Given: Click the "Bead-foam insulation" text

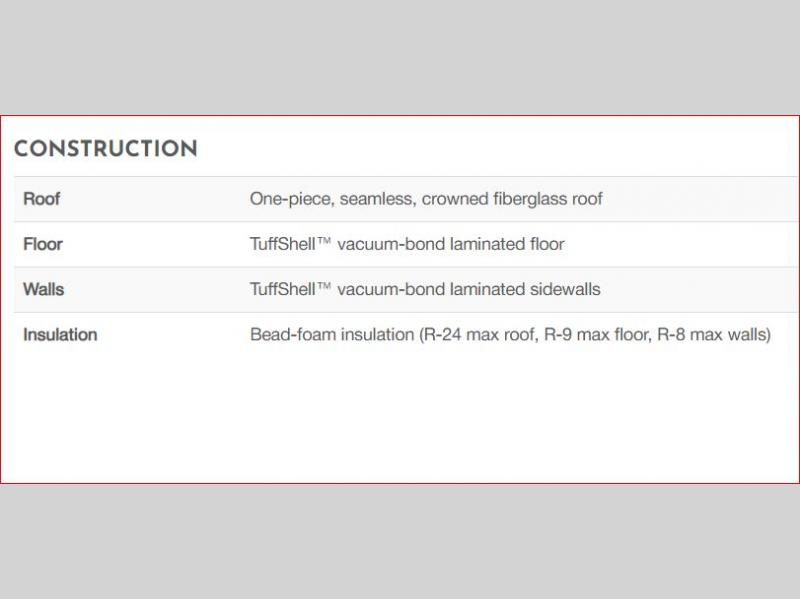Looking at the screenshot, I should coord(331,335).
